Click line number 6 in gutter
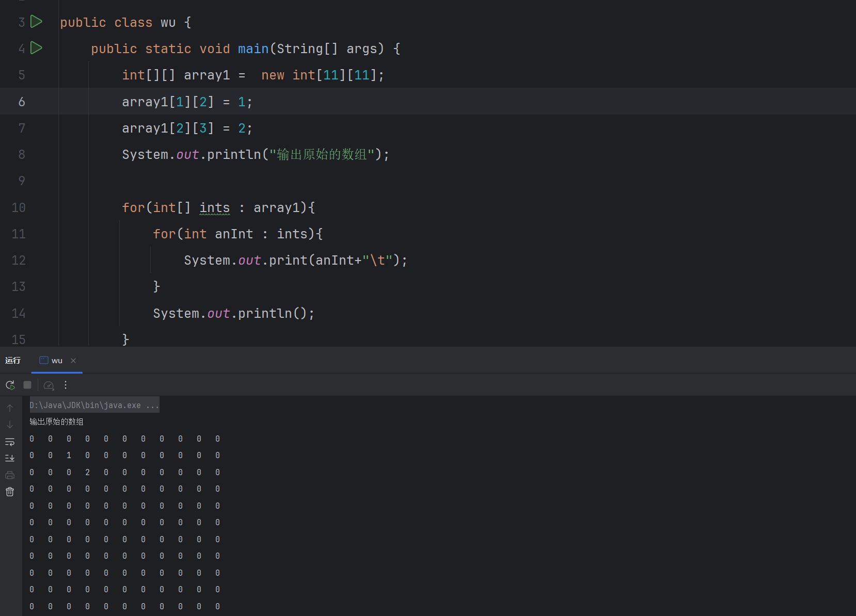 (x=22, y=102)
